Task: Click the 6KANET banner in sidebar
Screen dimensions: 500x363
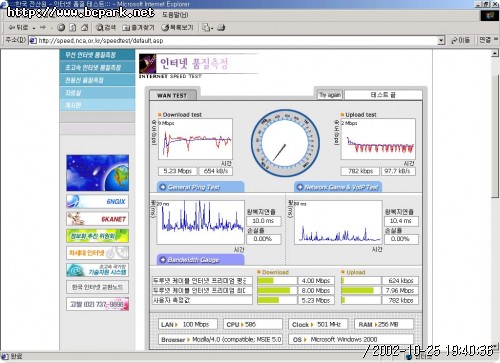Action: point(97,219)
